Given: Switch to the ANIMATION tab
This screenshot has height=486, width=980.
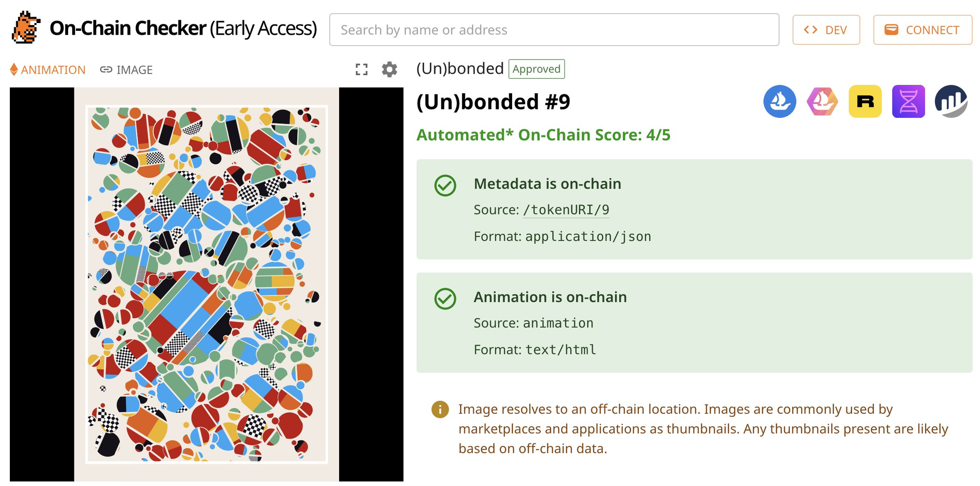Looking at the screenshot, I should 48,70.
